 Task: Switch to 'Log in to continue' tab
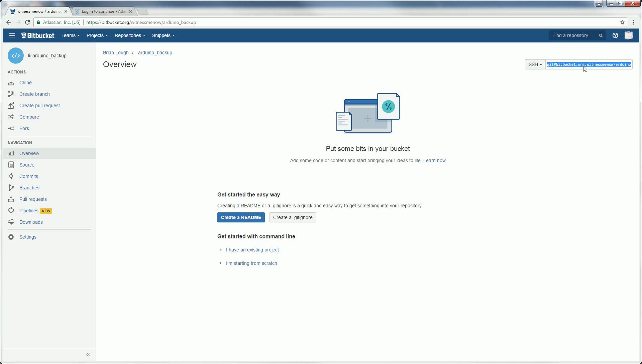coord(103,11)
